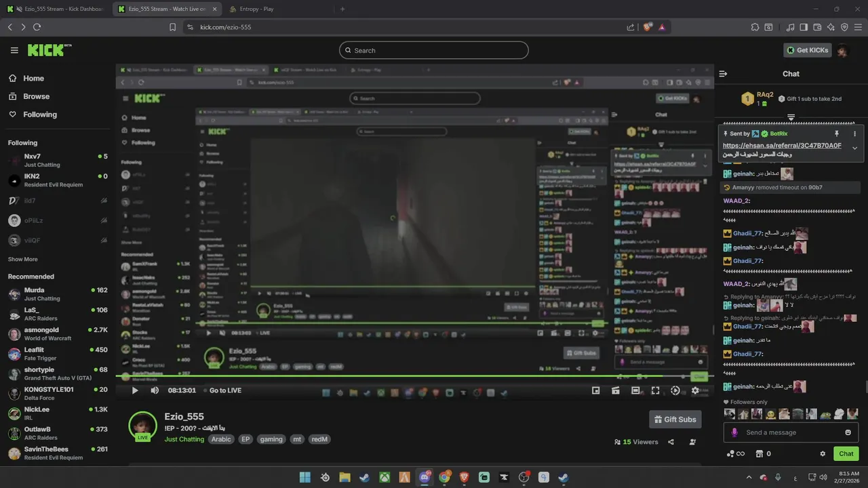Screen dimensions: 868x488
Task: Open Nxv7 followed channel
Action: [x=58, y=161]
